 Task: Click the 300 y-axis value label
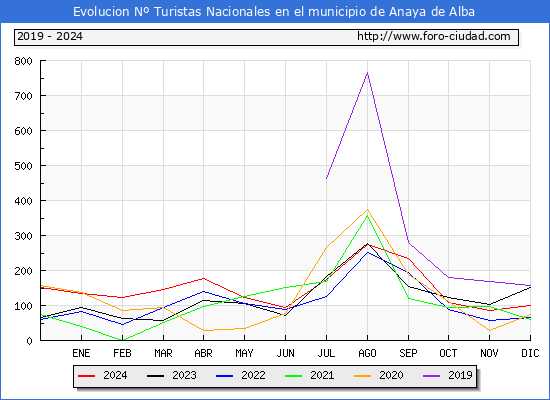(24, 236)
